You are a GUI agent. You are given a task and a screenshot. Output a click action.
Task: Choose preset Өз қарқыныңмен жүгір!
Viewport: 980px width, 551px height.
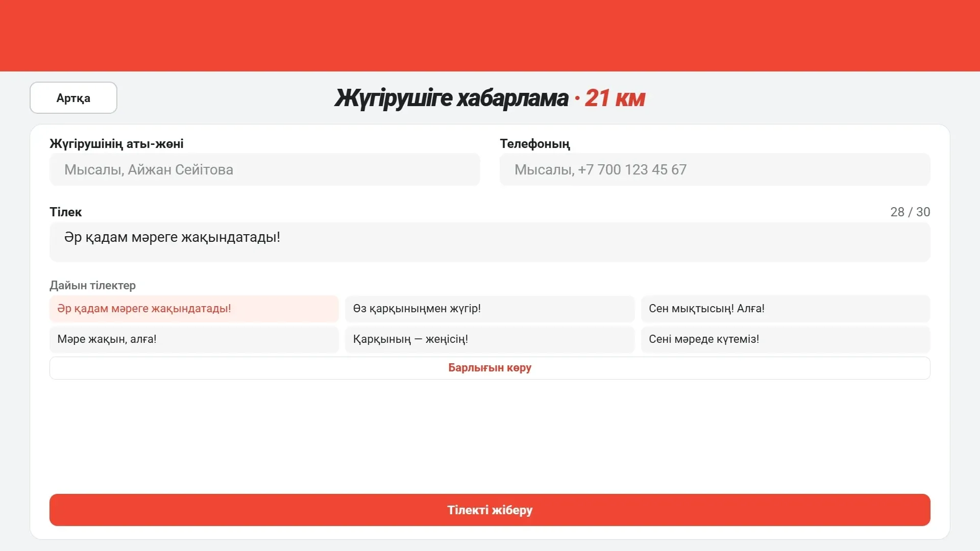489,309
